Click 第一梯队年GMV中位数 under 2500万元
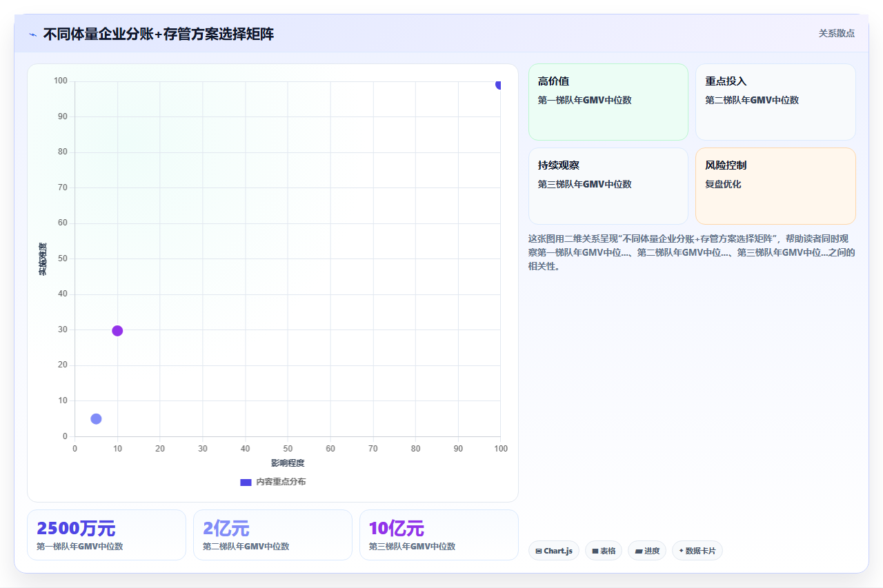The height and width of the screenshot is (588, 883). pos(79,547)
